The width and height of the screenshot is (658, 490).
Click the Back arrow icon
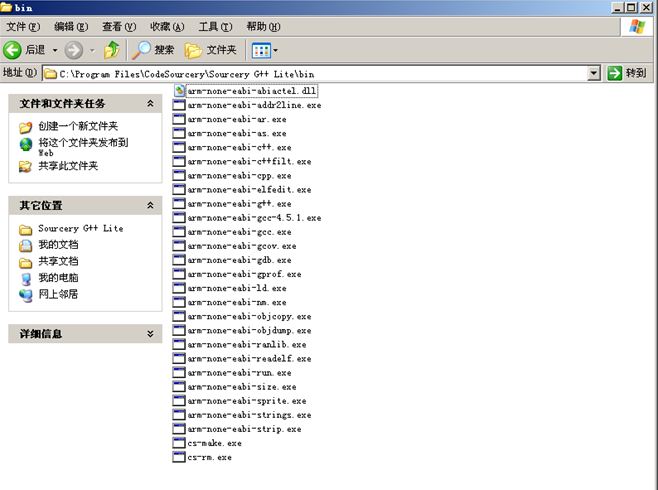click(x=12, y=50)
